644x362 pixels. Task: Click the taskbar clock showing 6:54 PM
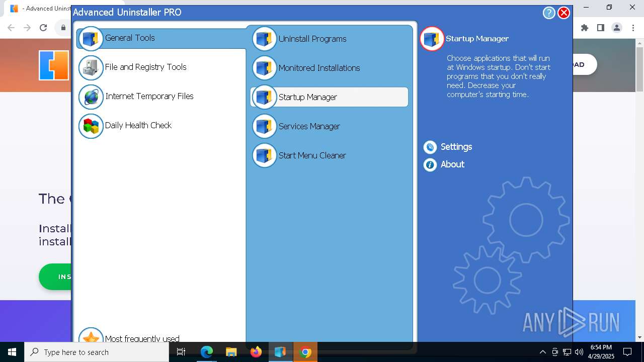click(x=601, y=352)
